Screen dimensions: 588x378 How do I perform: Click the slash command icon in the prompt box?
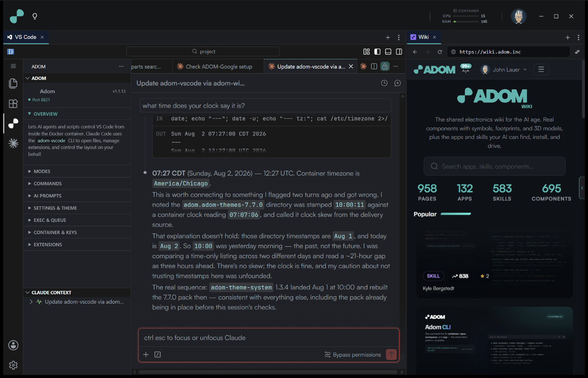pyautogui.click(x=157, y=354)
